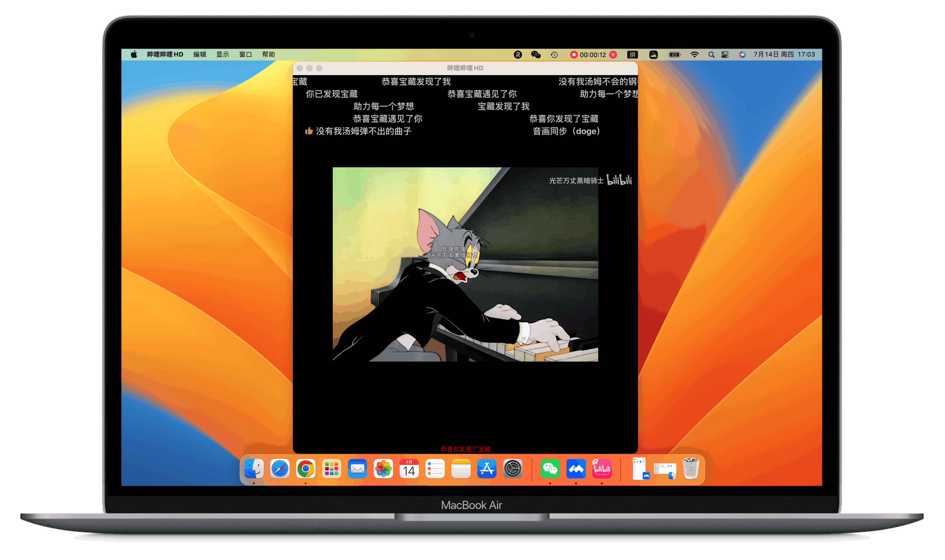This screenshot has height=560, width=945.
Task: Open Reminders from the Dock
Action: tap(435, 469)
